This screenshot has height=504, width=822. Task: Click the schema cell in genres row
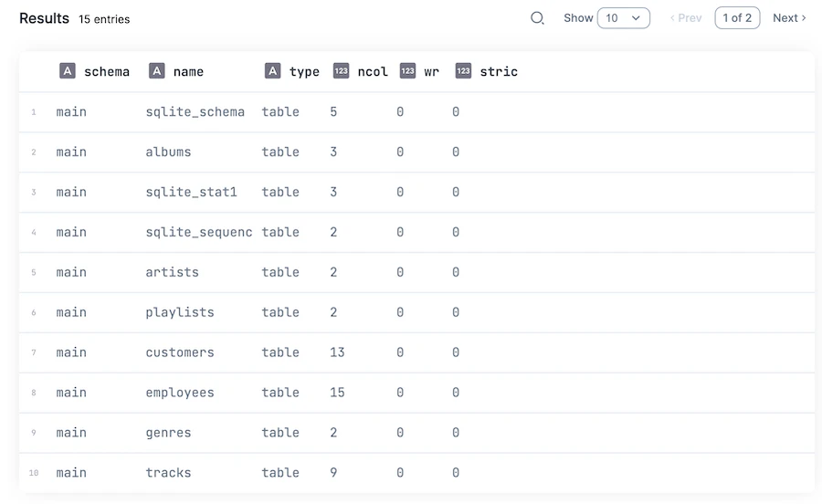click(71, 433)
